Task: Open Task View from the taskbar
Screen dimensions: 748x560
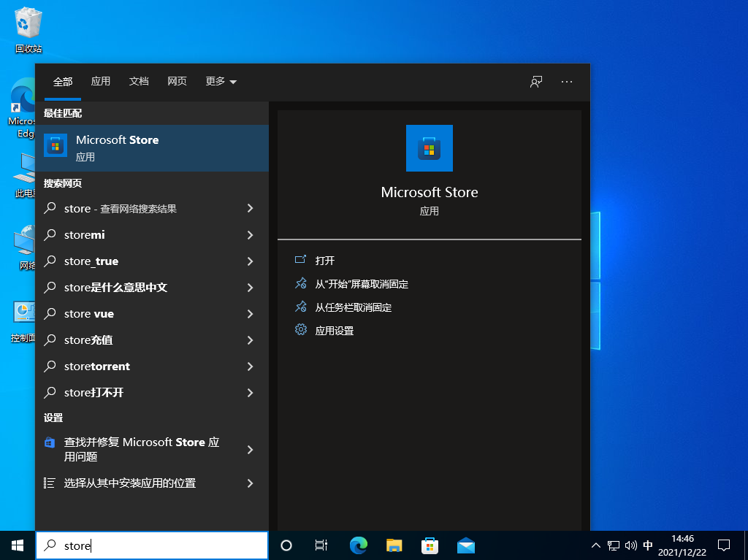Action: tap(321, 545)
